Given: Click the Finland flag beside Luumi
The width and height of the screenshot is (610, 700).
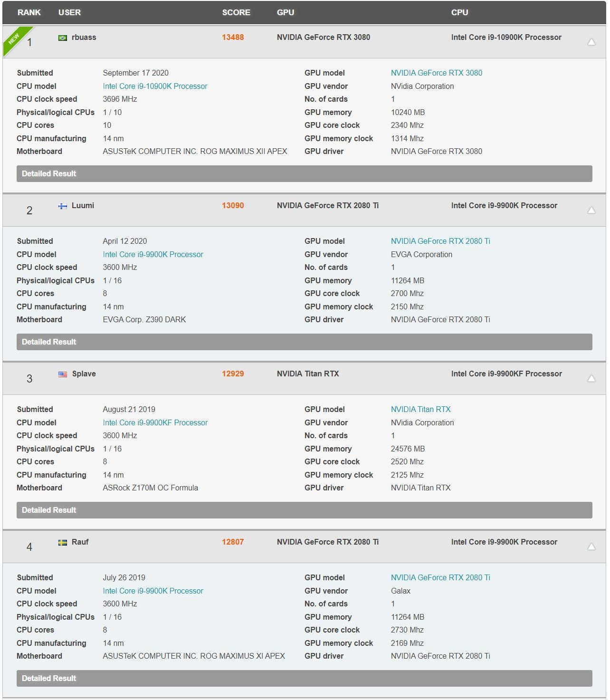Looking at the screenshot, I should tap(63, 206).
